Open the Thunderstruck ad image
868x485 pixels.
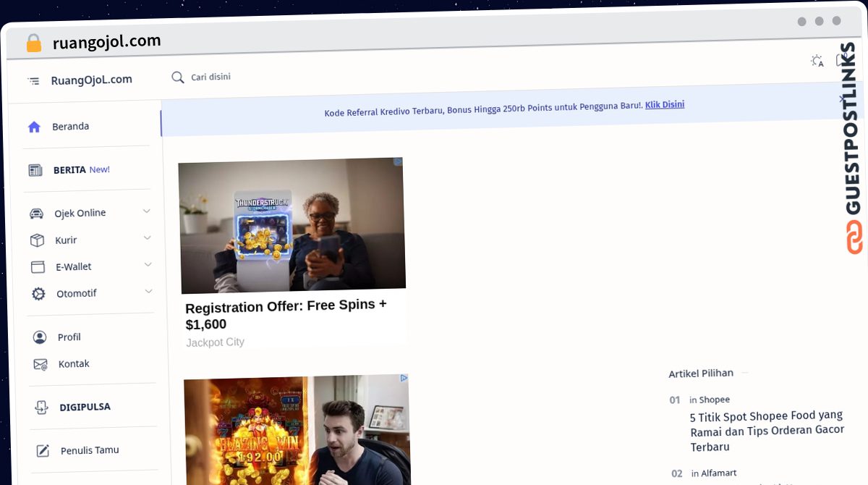pyautogui.click(x=292, y=226)
